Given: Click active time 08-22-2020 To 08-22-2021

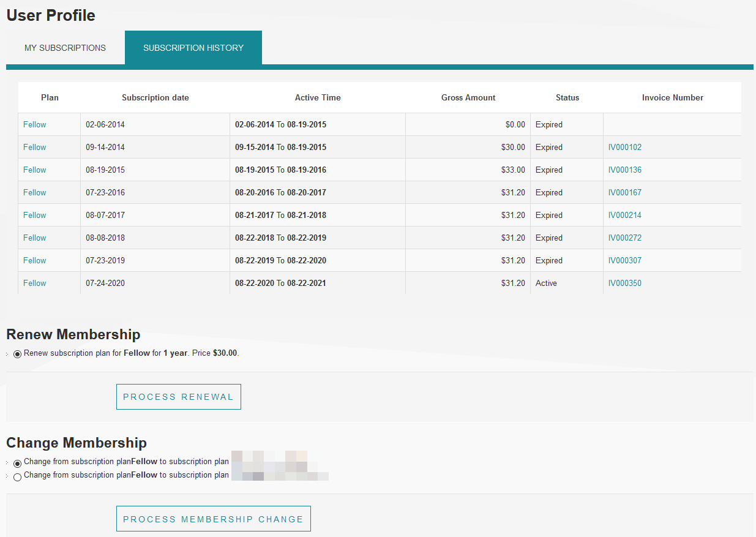Looking at the screenshot, I should coord(280,283).
